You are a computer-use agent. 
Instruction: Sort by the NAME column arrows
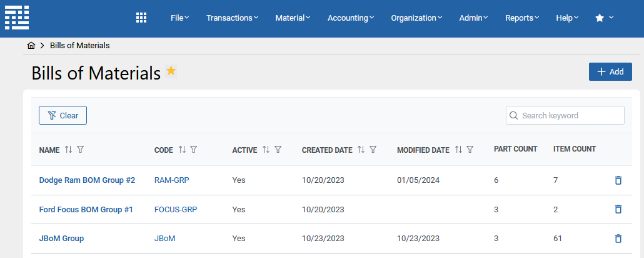(69, 150)
